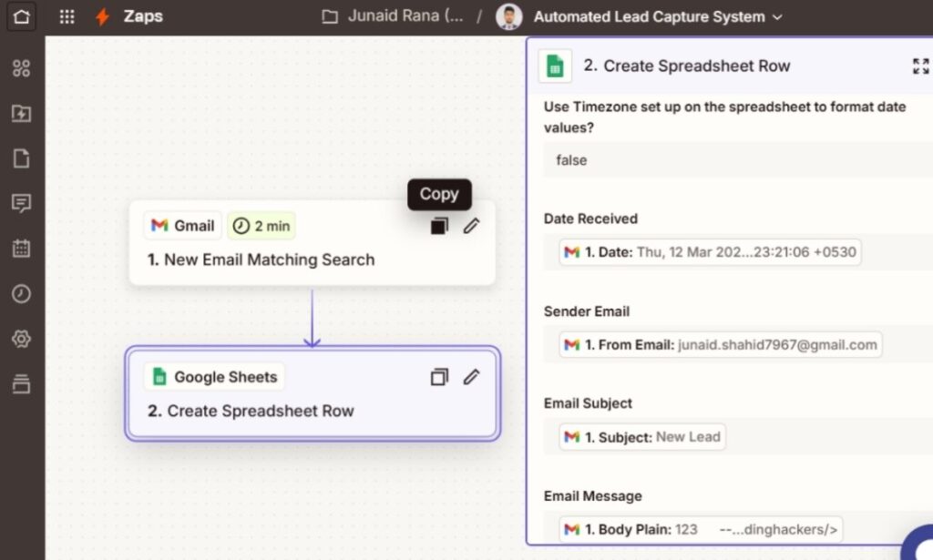Screen dimensions: 933x560
Task: Open the page document sidebar icon
Action: click(22, 158)
